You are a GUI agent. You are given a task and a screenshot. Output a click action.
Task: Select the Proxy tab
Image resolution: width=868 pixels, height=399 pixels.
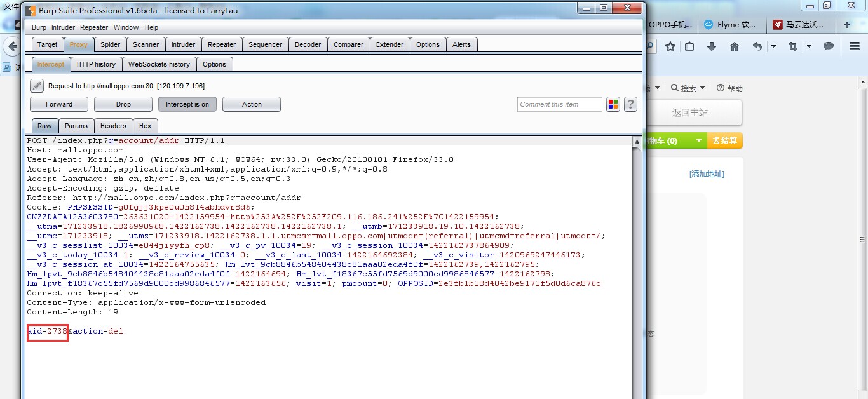pyautogui.click(x=79, y=44)
